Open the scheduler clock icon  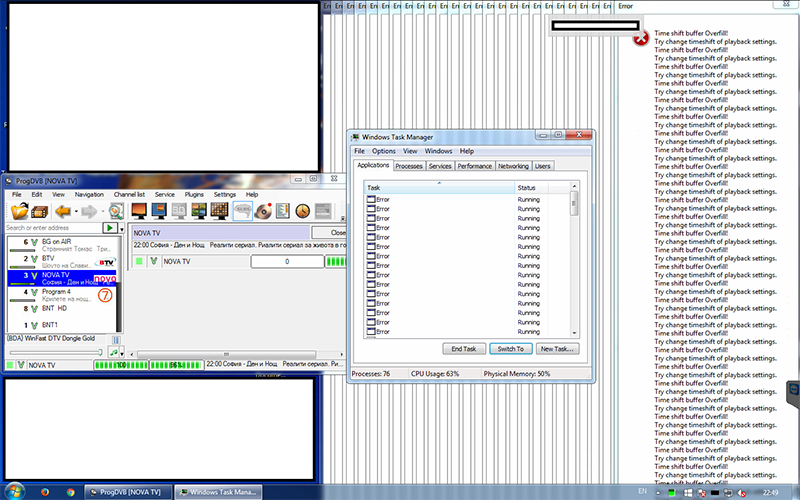point(303,211)
